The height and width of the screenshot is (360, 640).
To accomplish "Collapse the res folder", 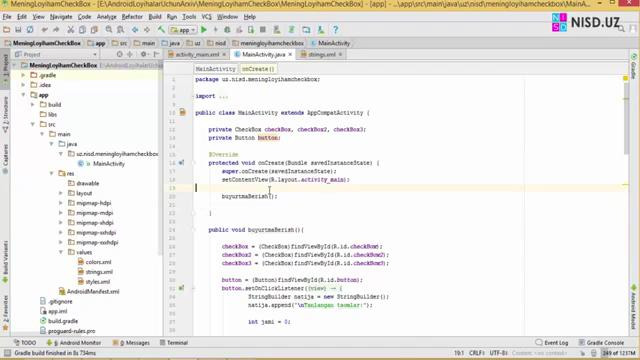I will (52, 173).
